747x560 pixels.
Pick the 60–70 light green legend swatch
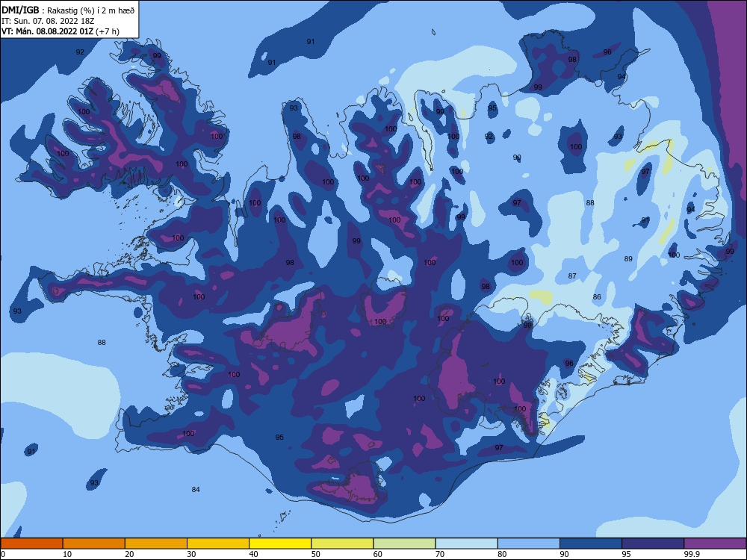coord(404,544)
